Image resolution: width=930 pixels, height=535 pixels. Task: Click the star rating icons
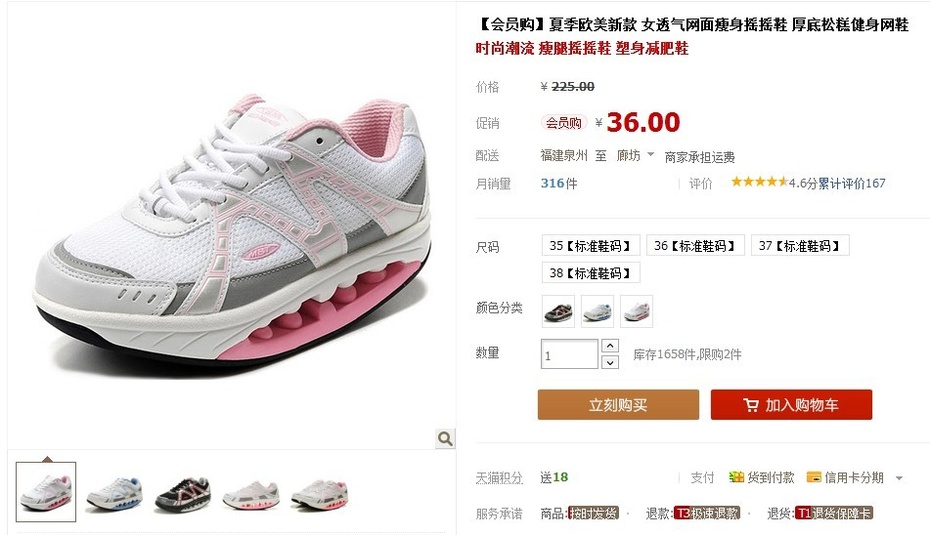click(759, 181)
